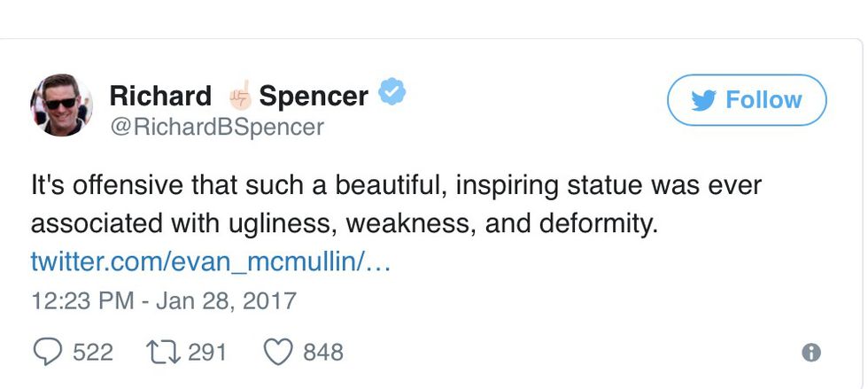868x389 pixels.
Task: Open the profile avatar photo
Action: [x=61, y=105]
